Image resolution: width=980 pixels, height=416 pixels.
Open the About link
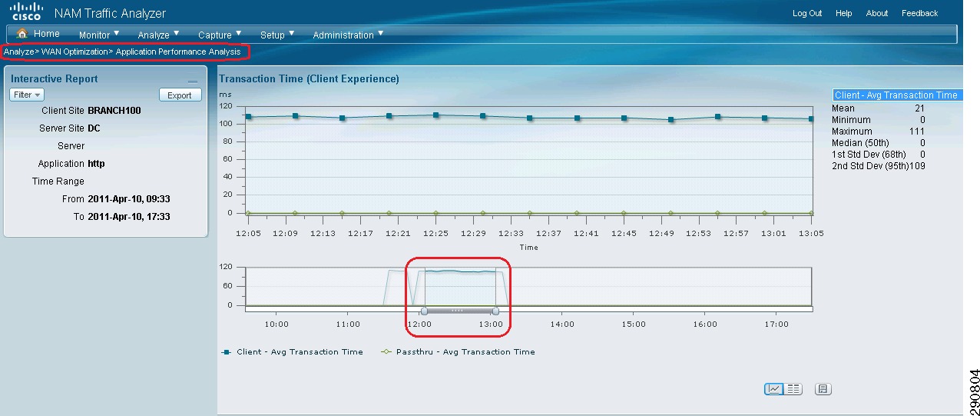(x=877, y=13)
